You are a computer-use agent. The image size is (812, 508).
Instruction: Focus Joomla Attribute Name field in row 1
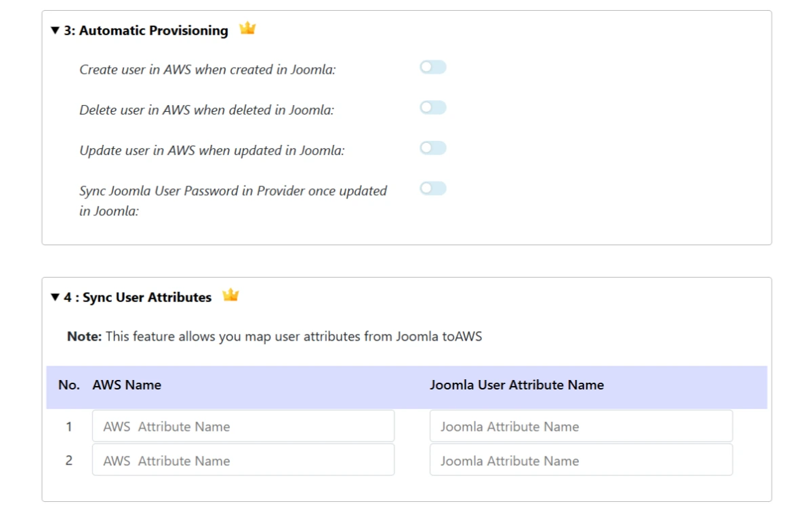(581, 426)
